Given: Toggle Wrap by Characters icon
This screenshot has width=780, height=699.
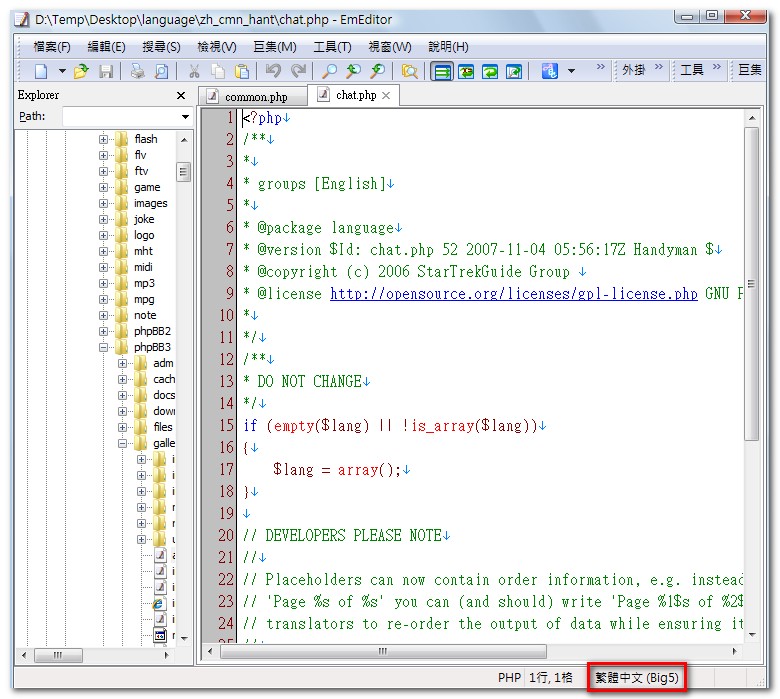Looking at the screenshot, I should pyautogui.click(x=466, y=72).
